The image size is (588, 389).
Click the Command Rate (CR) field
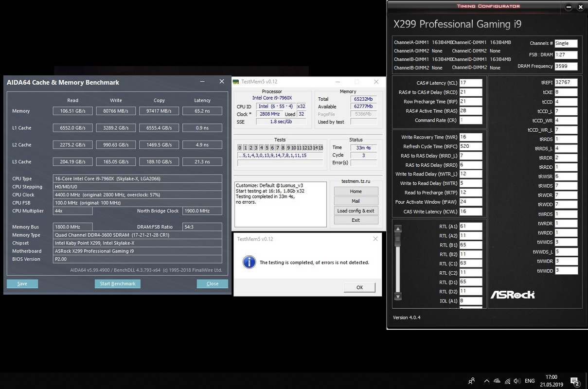coord(470,120)
